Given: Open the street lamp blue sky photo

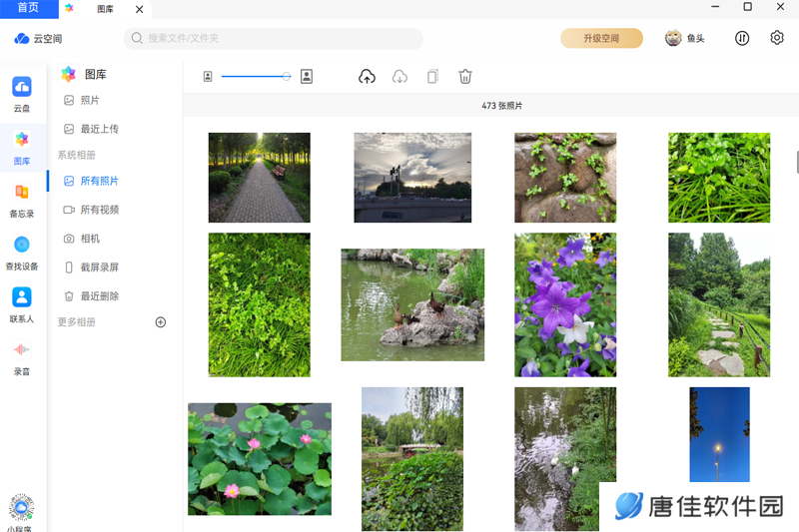Looking at the screenshot, I should pos(719,434).
